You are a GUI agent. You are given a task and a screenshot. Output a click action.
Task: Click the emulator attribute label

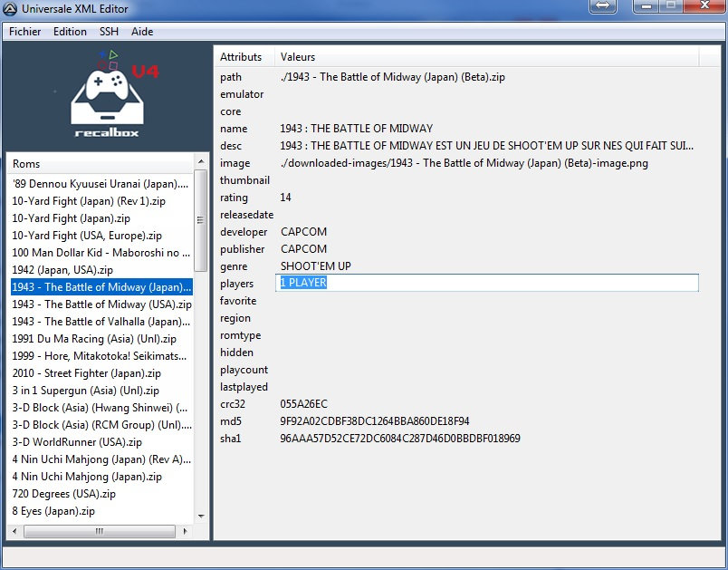pos(242,94)
